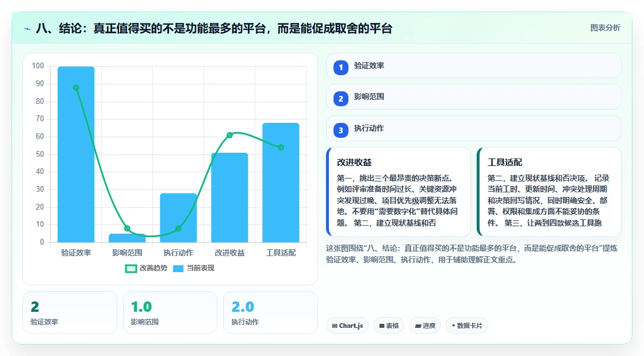Click the 数据卡片 tag
The width and height of the screenshot is (644, 356).
(466, 326)
